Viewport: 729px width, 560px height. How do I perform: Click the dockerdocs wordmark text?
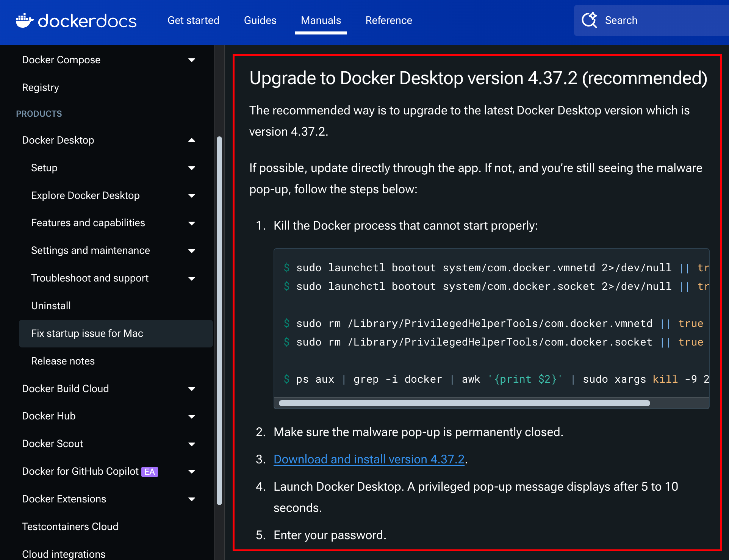(87, 21)
